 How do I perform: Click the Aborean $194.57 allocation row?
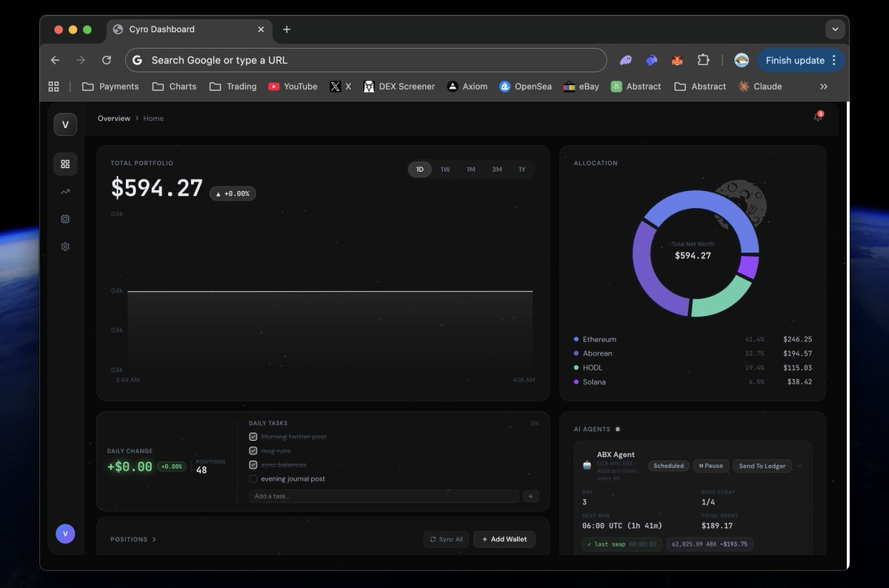(x=693, y=353)
